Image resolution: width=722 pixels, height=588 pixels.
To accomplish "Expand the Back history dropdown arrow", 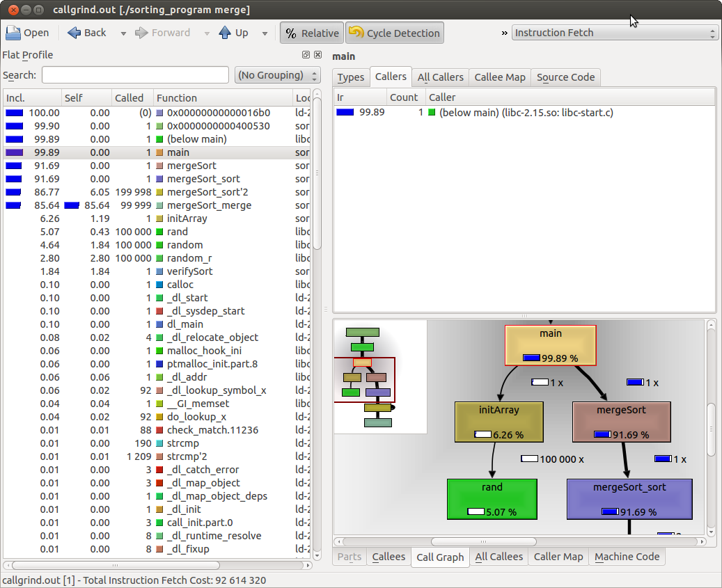I will (123, 33).
